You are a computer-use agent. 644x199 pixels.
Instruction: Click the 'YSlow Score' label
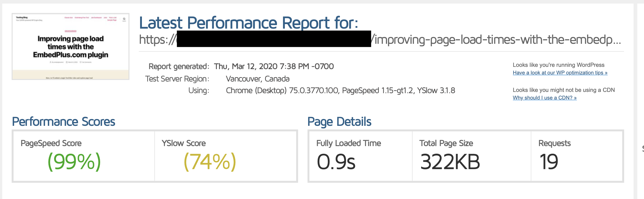point(184,143)
